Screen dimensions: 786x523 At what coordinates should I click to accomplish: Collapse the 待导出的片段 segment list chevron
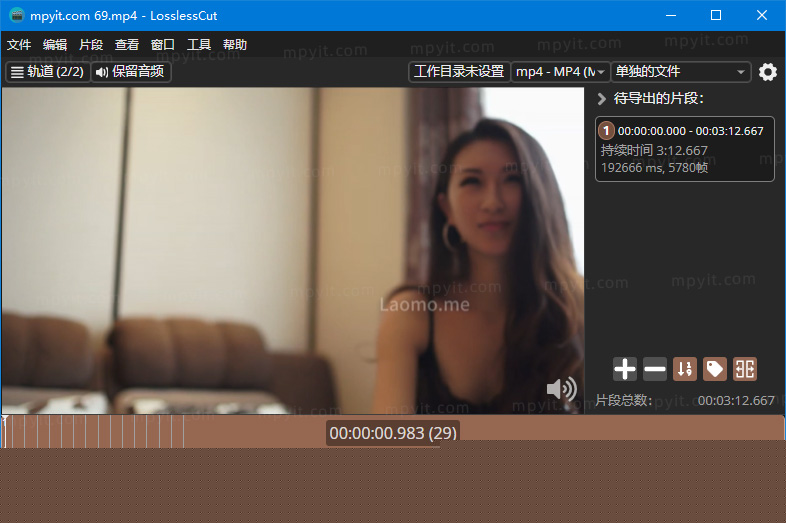602,99
